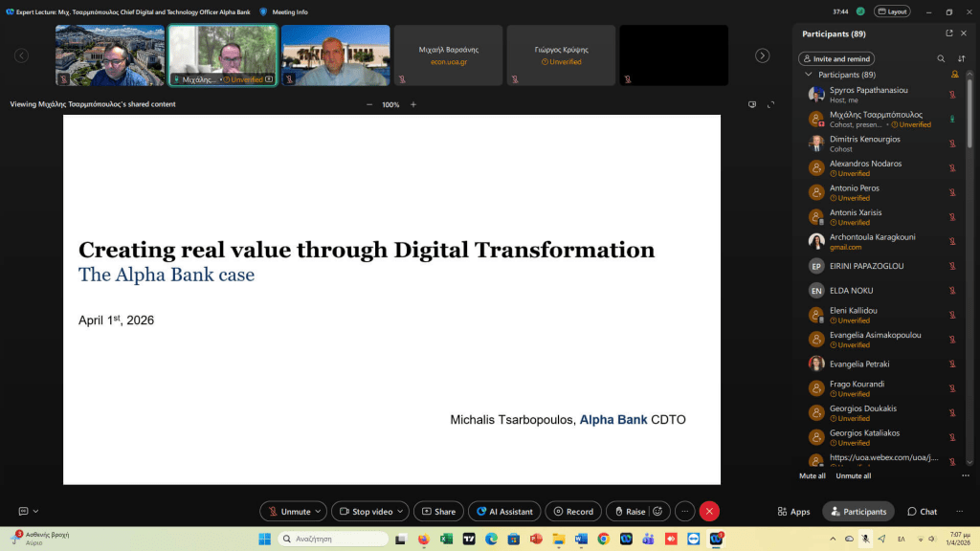Show hidden system tray icons chevron

(833, 539)
